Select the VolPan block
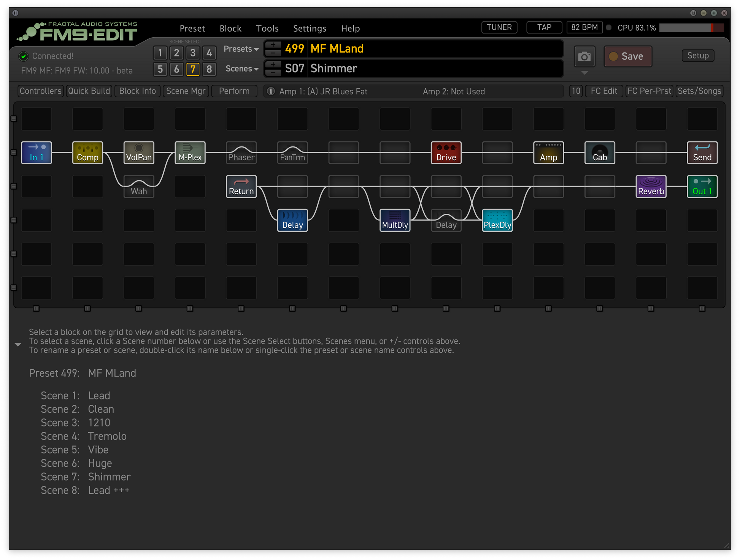 139,153
